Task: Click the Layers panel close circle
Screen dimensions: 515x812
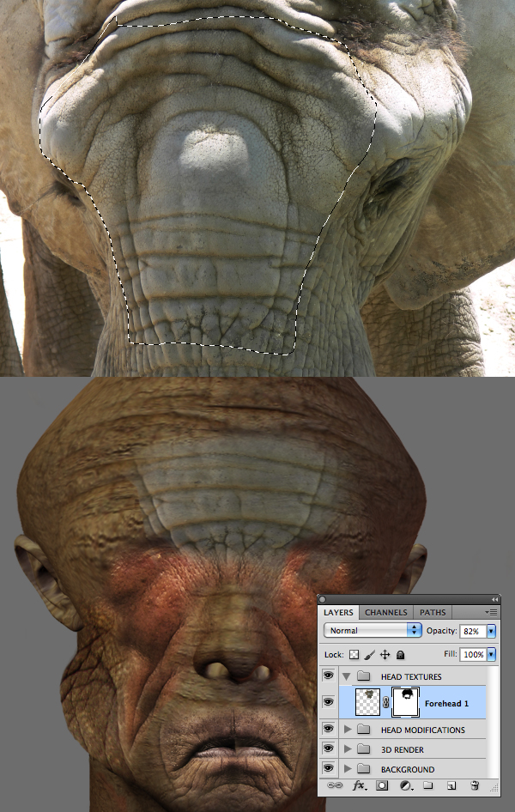Action: (x=323, y=600)
